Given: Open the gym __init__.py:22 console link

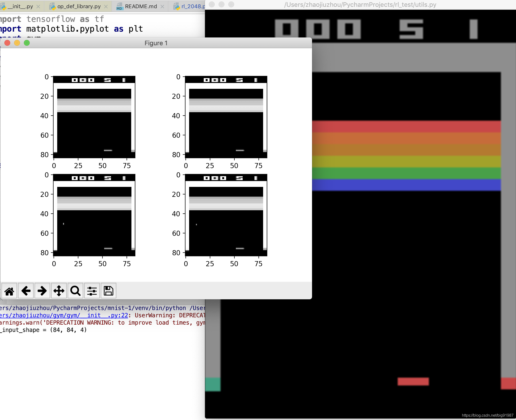Looking at the screenshot, I should pos(64,315).
